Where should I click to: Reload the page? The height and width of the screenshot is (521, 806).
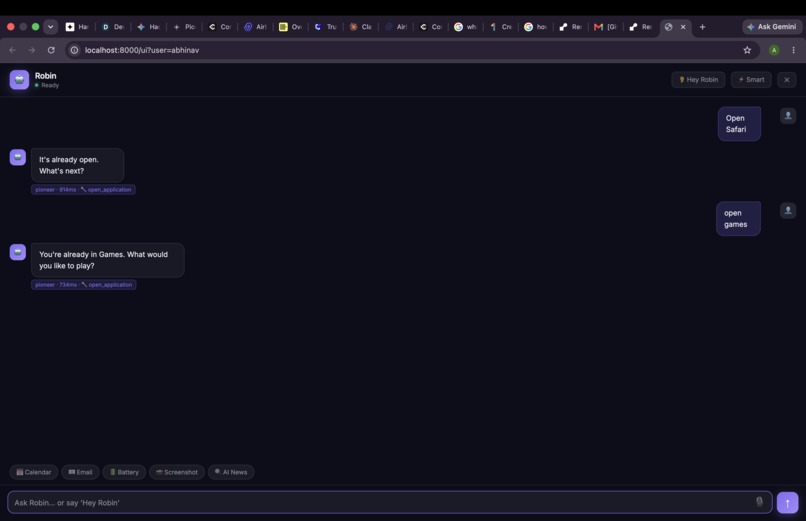pyautogui.click(x=51, y=50)
